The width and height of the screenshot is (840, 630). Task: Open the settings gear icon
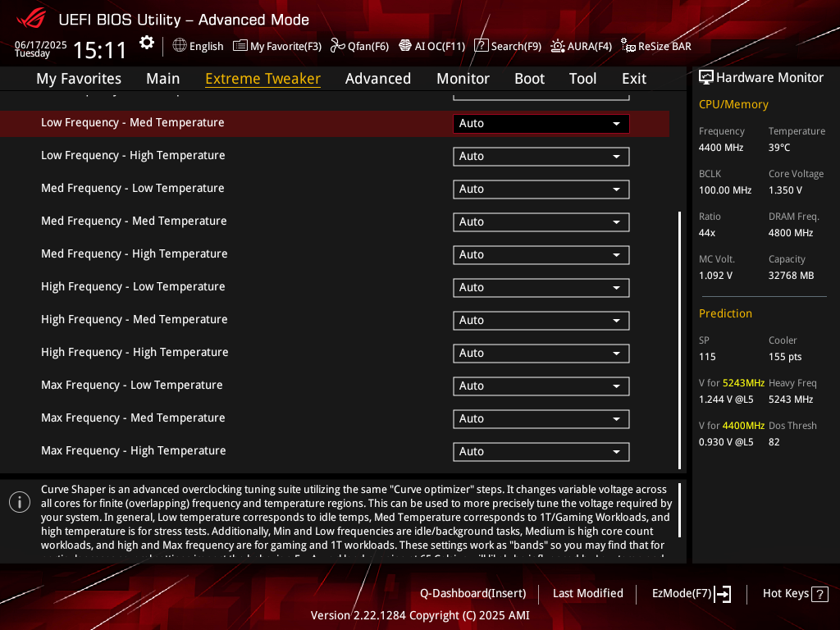[x=146, y=43]
